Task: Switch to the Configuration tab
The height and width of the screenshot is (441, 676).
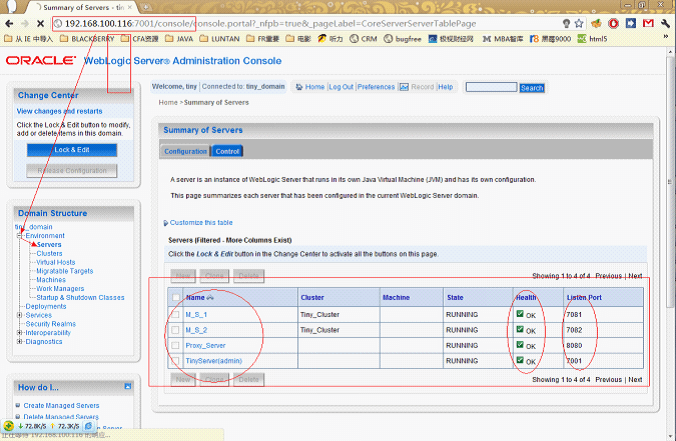Action: point(185,151)
